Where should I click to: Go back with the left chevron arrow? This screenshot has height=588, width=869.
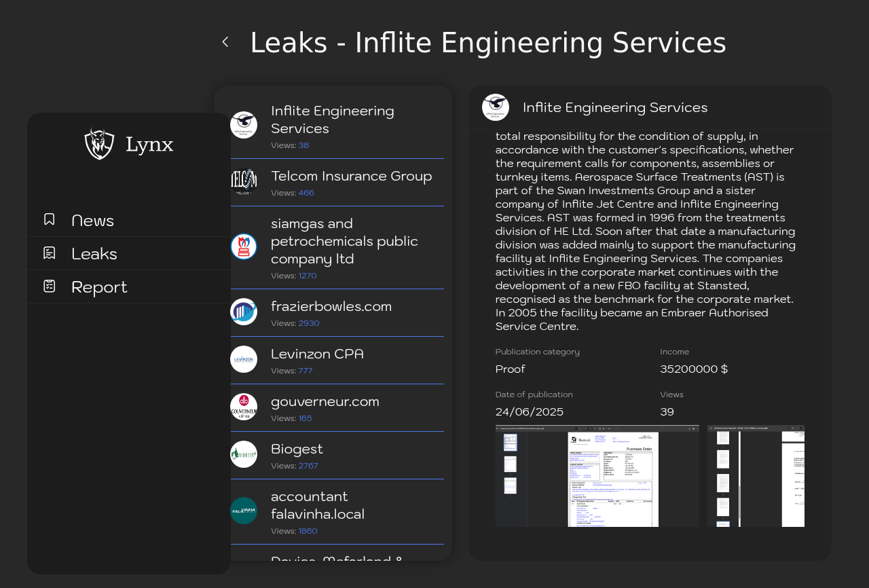(x=225, y=42)
